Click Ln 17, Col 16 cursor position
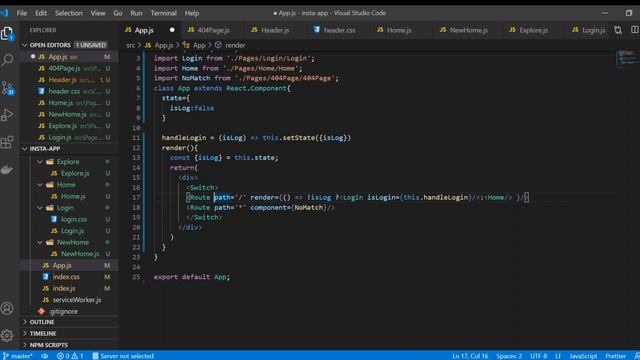 click(470, 356)
